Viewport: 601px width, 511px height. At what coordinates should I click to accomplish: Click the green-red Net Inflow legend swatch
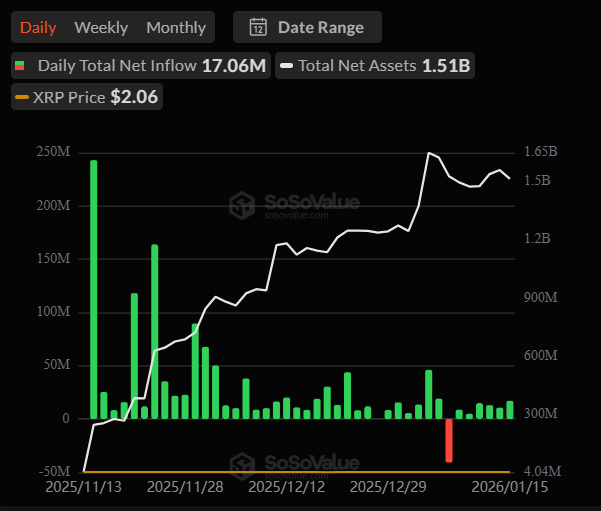(x=20, y=66)
